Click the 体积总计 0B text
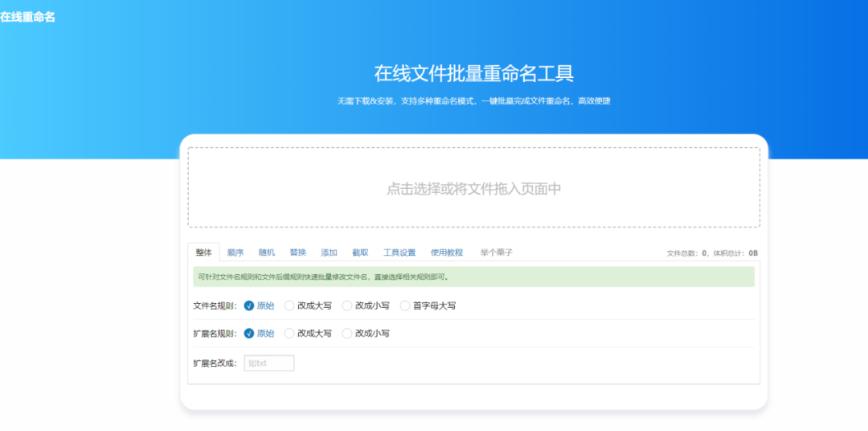 [x=735, y=253]
